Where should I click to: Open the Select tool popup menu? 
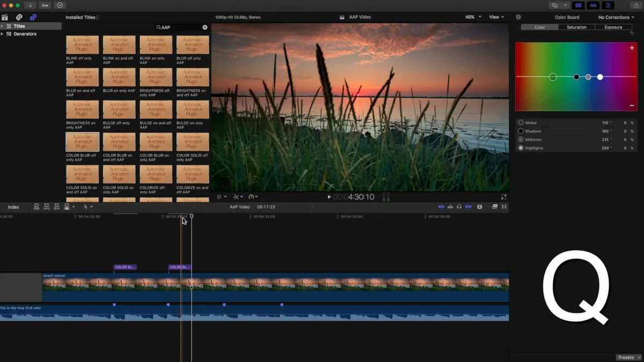pos(88,206)
